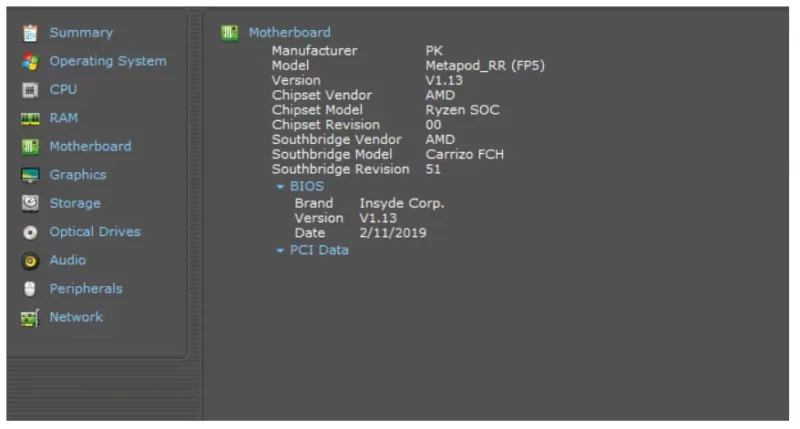Viewport: 800px width, 429px height.
Task: Click the Audio speaker icon
Action: 30,261
